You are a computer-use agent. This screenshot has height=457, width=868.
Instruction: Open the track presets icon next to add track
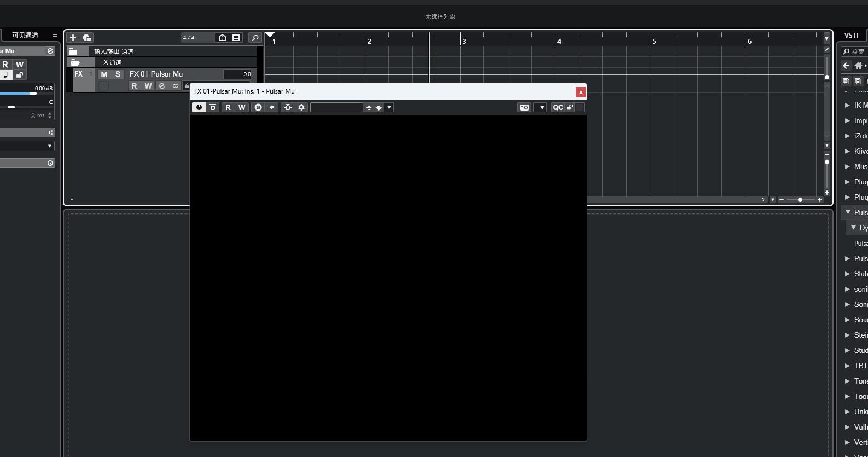(87, 38)
